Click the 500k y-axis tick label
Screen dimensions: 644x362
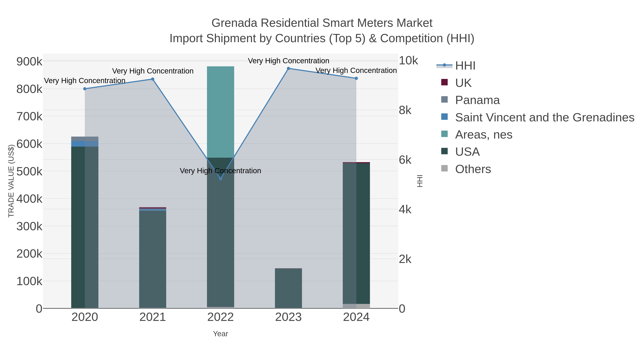[x=30, y=171]
